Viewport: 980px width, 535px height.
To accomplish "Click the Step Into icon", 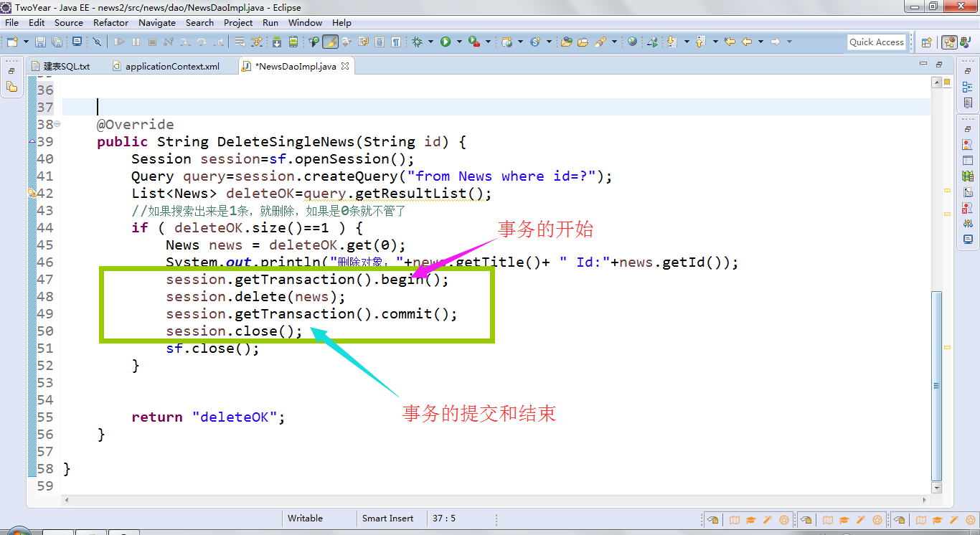I will tap(185, 42).
